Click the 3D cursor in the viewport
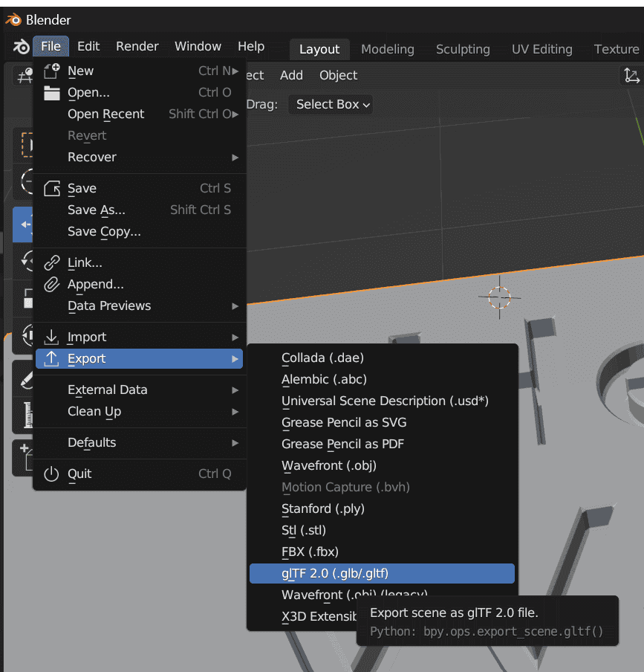644x672 pixels. click(x=499, y=297)
